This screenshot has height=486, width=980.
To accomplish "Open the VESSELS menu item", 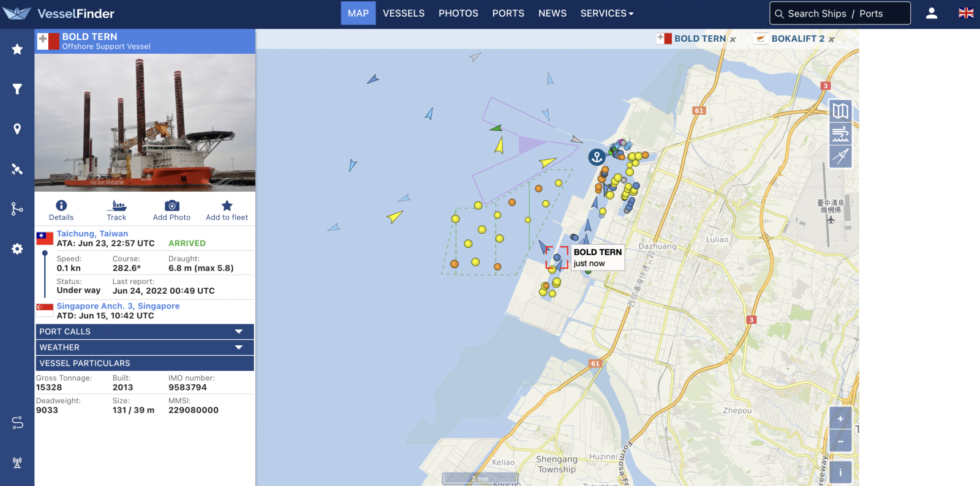I will point(404,13).
